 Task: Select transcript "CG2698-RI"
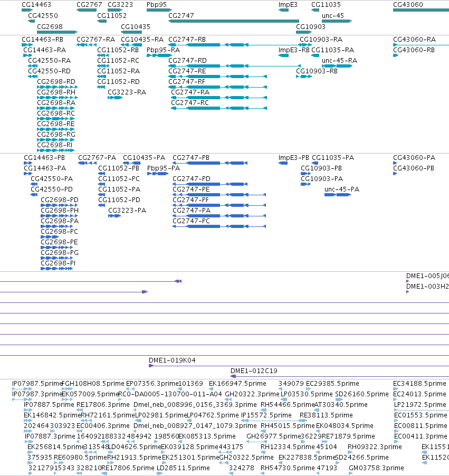(x=55, y=145)
